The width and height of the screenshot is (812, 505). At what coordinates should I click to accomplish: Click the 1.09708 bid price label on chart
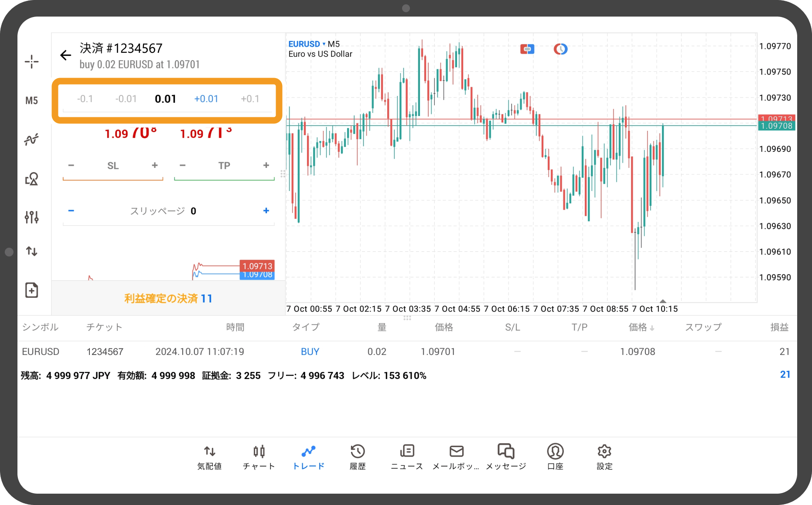pyautogui.click(x=776, y=126)
